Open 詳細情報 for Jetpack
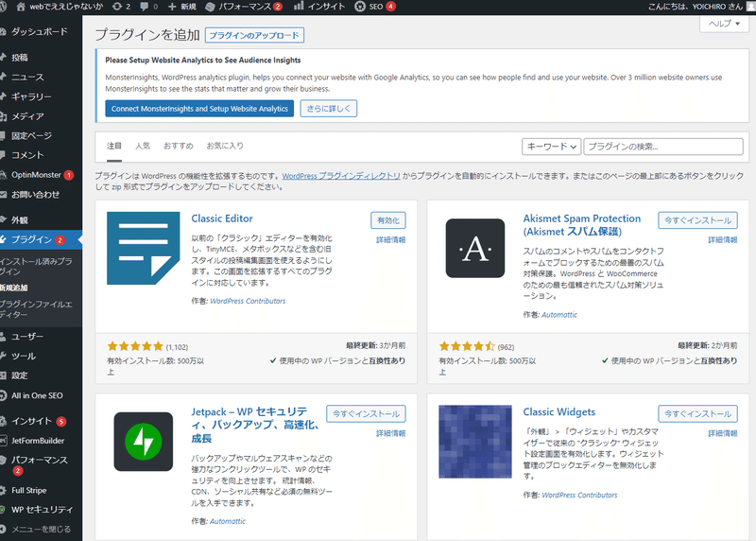This screenshot has width=756, height=541. [x=390, y=433]
